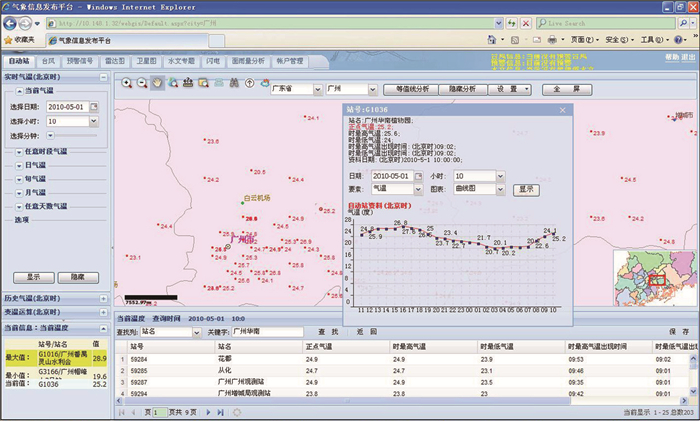Select the zoom in map tool
This screenshot has width=700, height=421.
127,83
